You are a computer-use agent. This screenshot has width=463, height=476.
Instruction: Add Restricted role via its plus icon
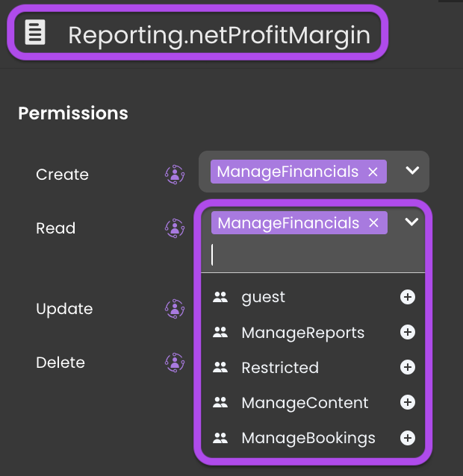point(408,367)
